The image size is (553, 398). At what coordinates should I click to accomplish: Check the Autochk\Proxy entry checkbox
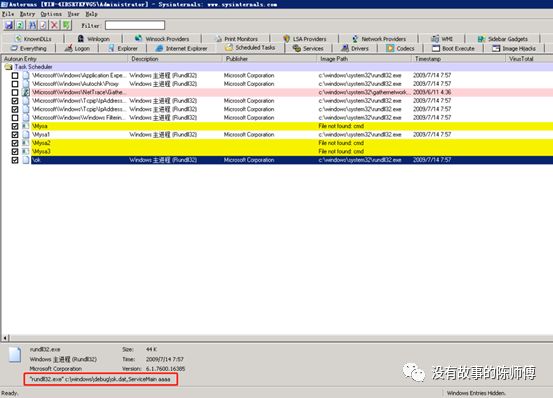pyautogui.click(x=15, y=84)
